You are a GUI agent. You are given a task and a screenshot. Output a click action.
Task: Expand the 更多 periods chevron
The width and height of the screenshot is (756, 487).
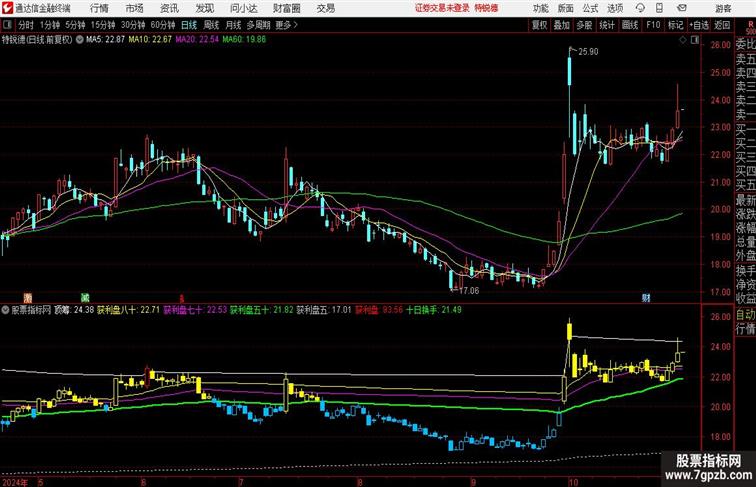286,25
